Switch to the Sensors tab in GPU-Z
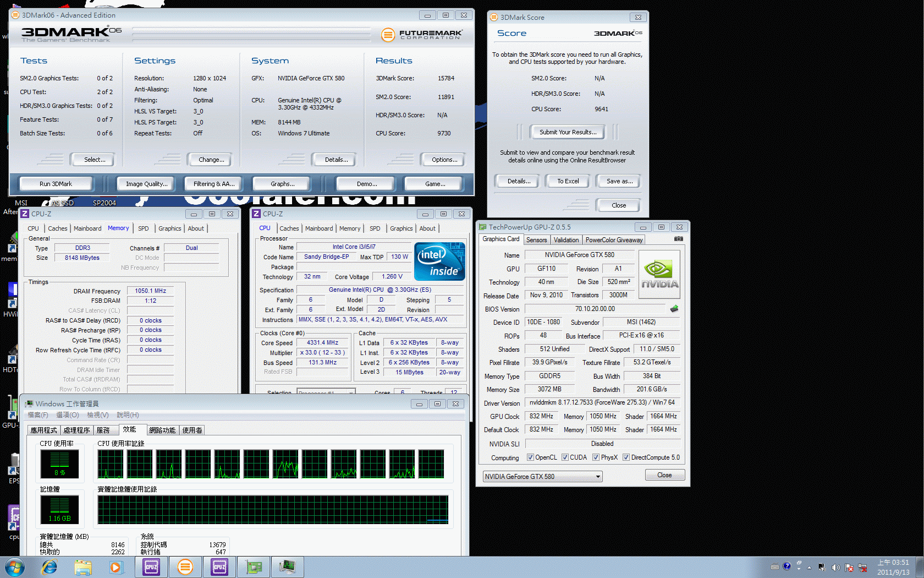The image size is (924, 578). pyautogui.click(x=536, y=240)
